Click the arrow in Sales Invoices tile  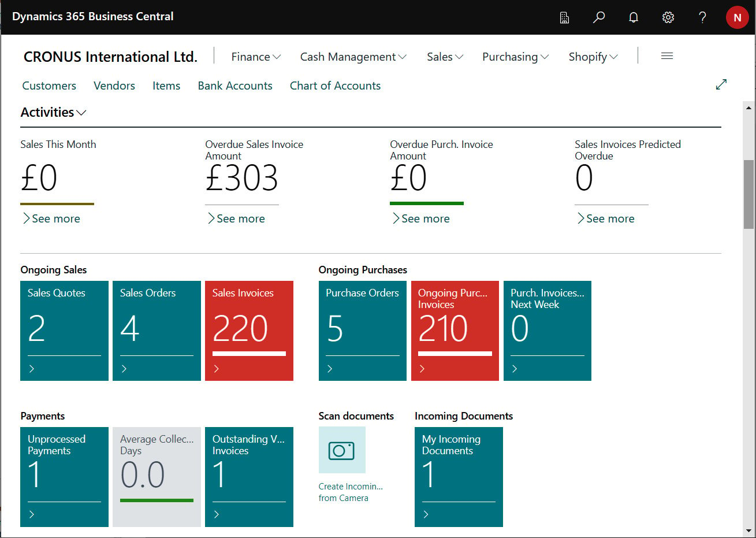pyautogui.click(x=217, y=369)
